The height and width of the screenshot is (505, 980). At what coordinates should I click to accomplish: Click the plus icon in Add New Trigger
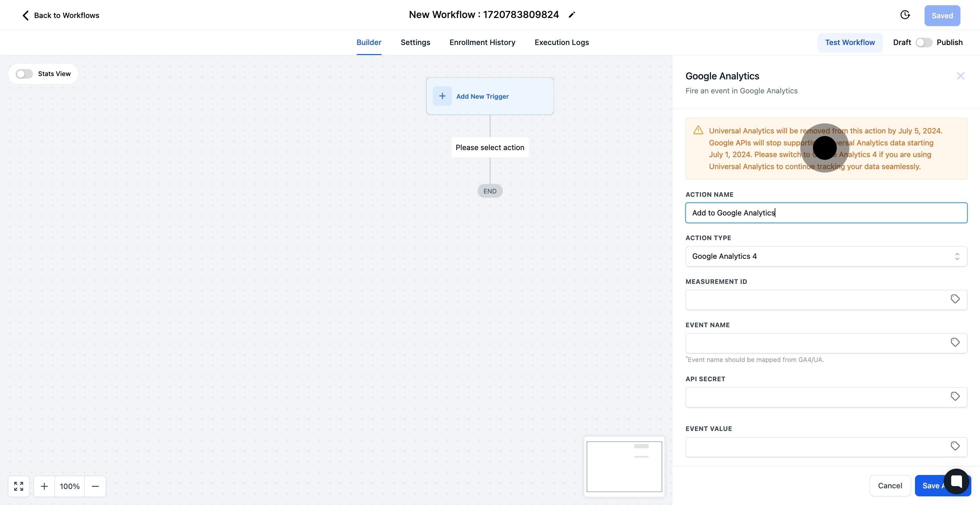tap(442, 96)
